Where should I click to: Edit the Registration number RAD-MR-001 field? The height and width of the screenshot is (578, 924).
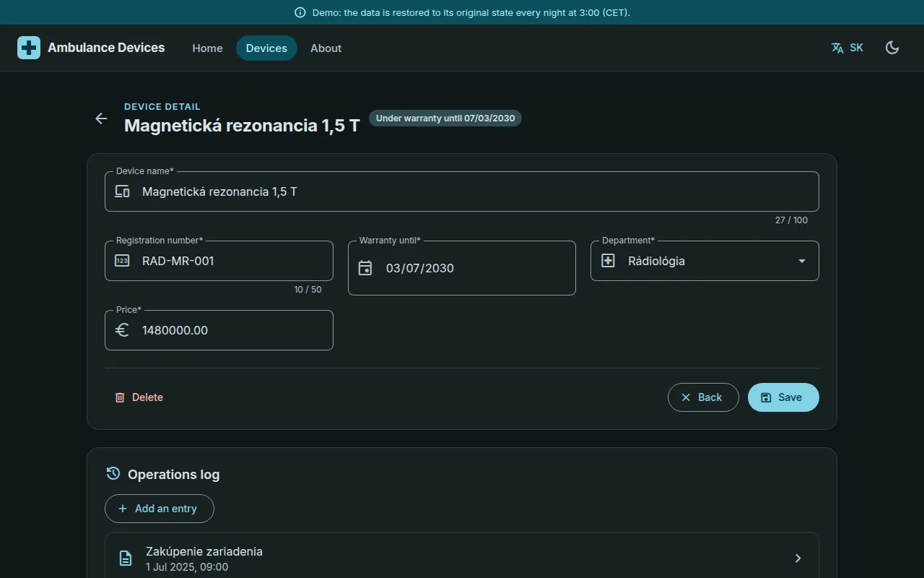pyautogui.click(x=219, y=261)
